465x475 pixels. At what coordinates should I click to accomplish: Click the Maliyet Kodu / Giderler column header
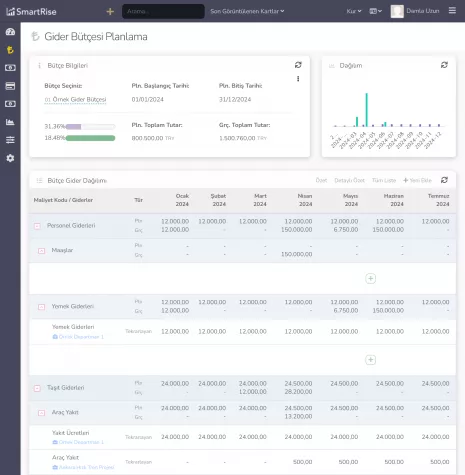(x=63, y=200)
